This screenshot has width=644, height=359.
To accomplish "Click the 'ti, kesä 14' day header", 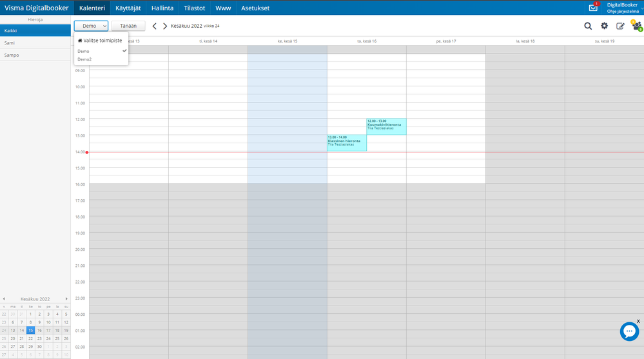I will (x=208, y=41).
